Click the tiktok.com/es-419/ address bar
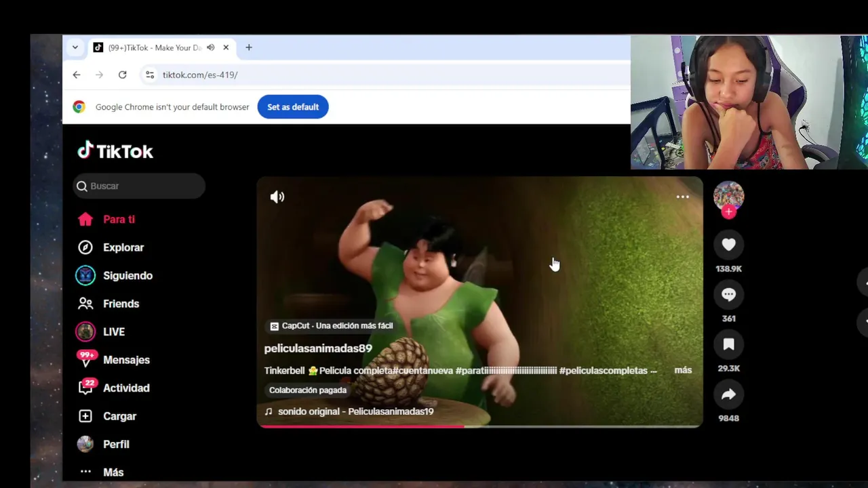Viewport: 868px width, 488px height. tap(383, 75)
